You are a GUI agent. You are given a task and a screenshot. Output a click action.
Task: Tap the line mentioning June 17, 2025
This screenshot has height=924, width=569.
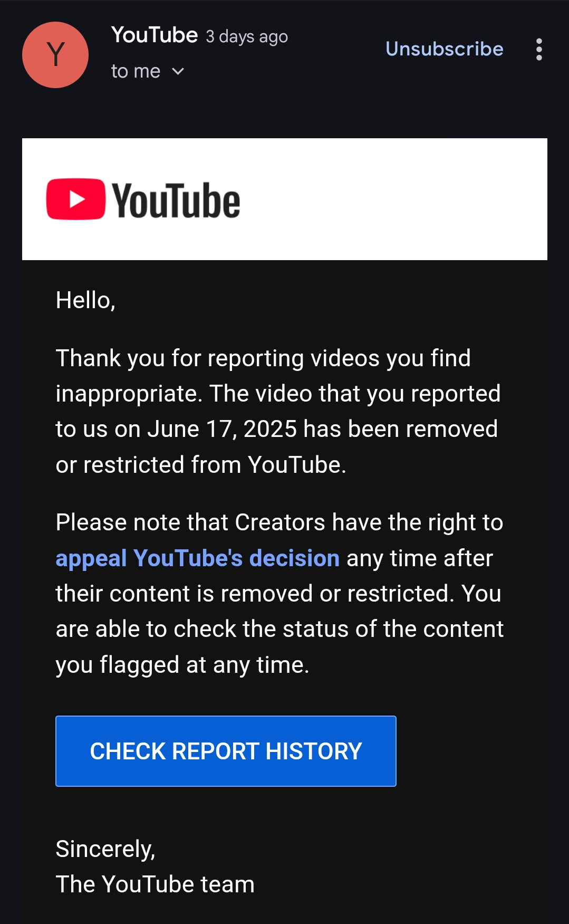pyautogui.click(x=277, y=429)
